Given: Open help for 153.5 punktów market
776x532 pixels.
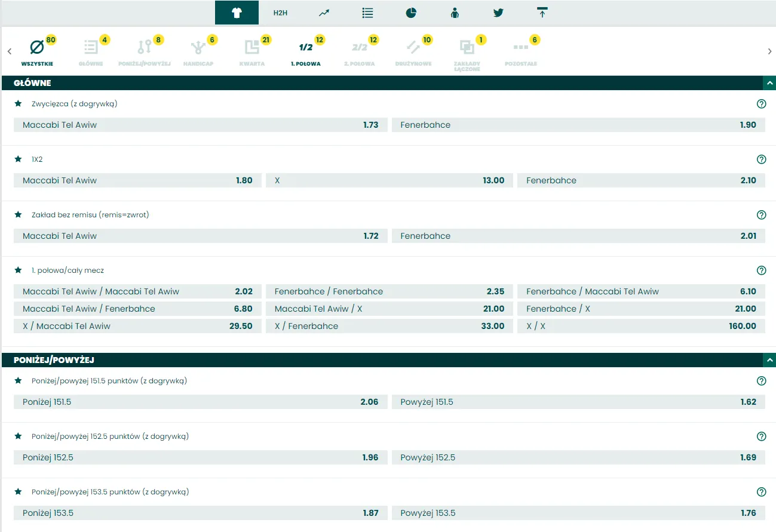Looking at the screenshot, I should pos(761,492).
